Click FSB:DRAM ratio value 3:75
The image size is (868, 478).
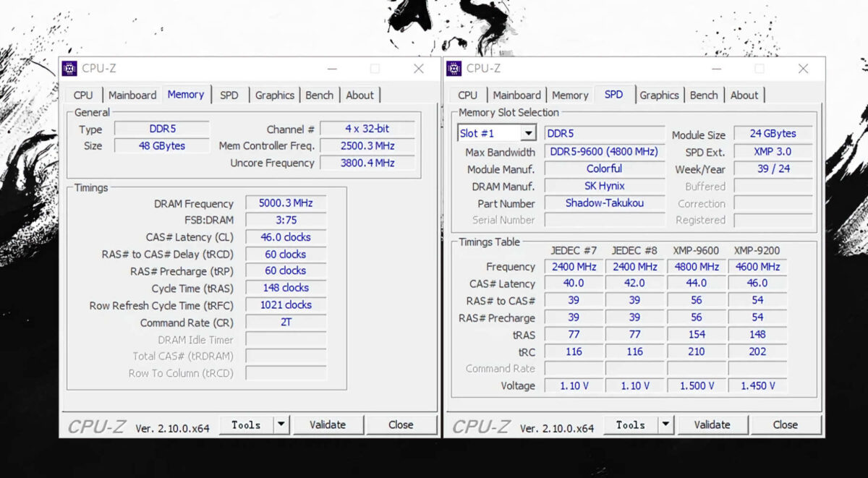pyautogui.click(x=286, y=220)
